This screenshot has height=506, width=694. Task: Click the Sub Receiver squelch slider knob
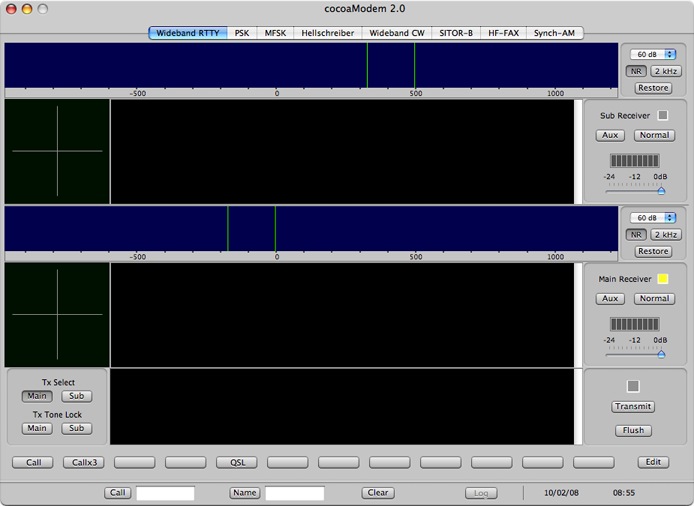tap(661, 191)
